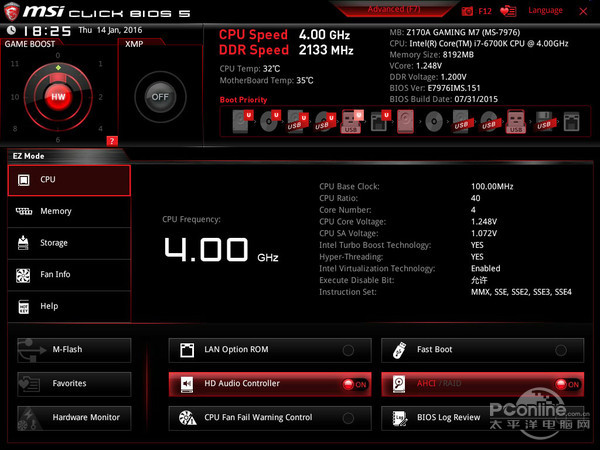Click the Game Boost dial position 2

101,97
